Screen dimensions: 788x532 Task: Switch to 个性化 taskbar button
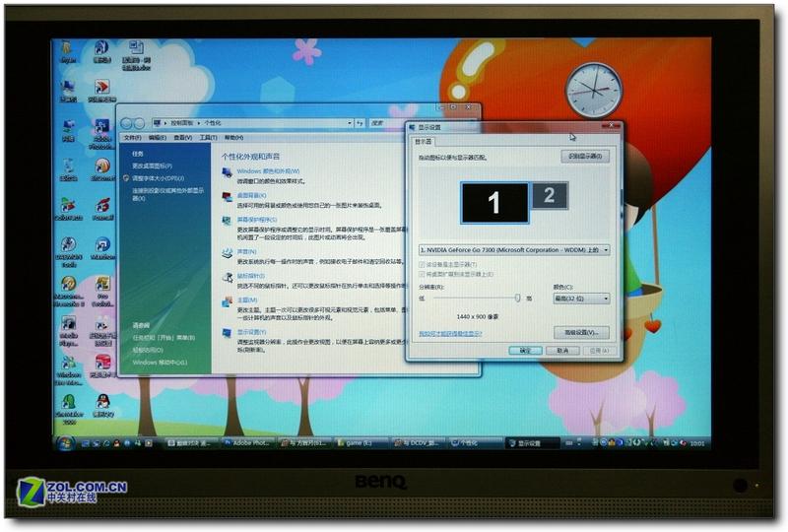click(x=475, y=443)
